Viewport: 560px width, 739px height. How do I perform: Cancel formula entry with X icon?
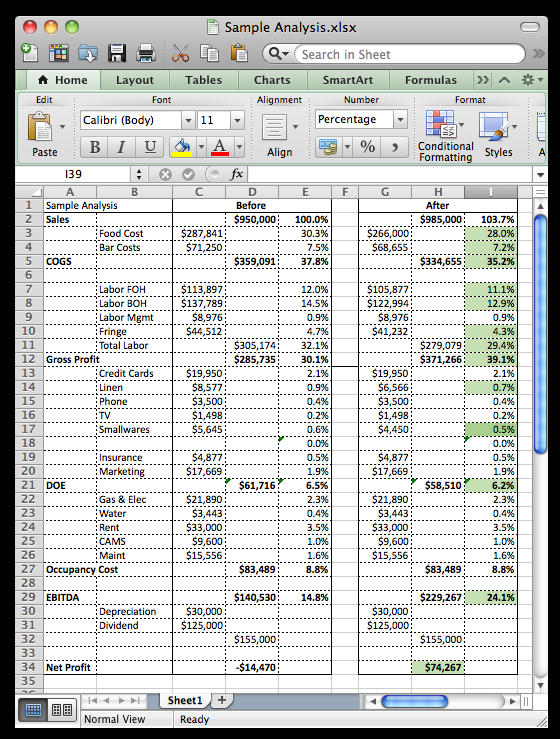click(165, 174)
